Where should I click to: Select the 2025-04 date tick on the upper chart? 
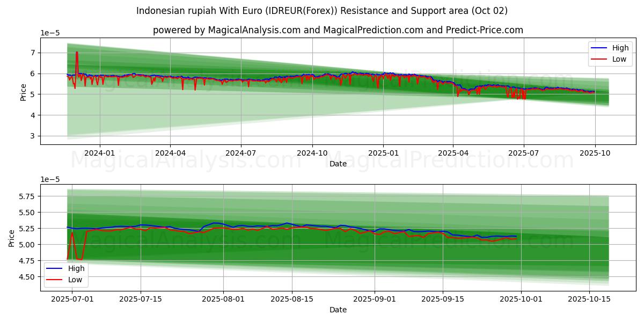click(453, 153)
